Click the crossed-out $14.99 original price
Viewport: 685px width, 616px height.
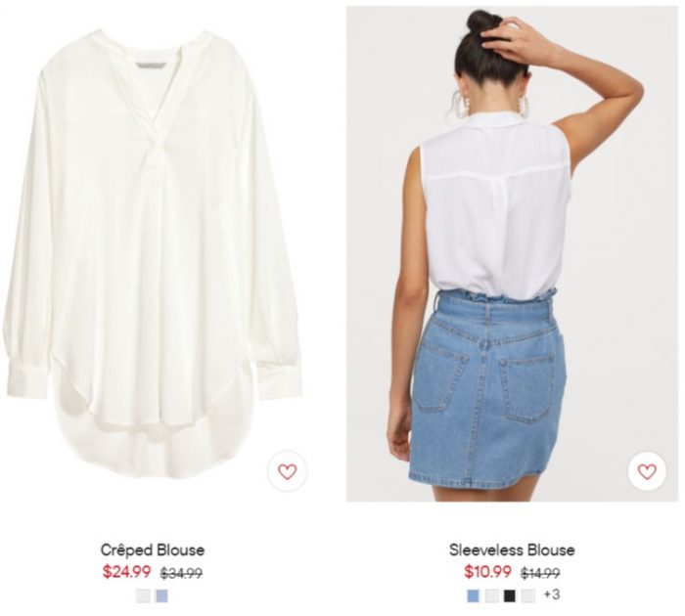[x=540, y=573]
